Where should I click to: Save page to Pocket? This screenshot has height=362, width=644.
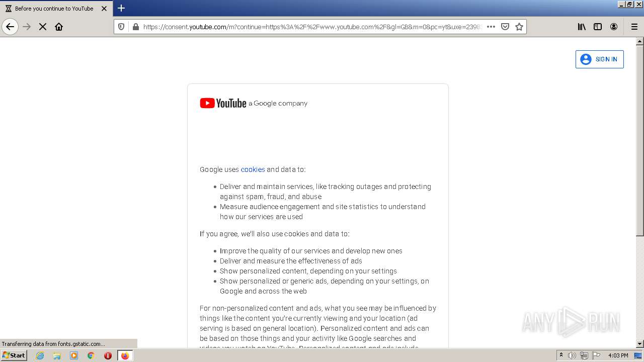pos(505,27)
